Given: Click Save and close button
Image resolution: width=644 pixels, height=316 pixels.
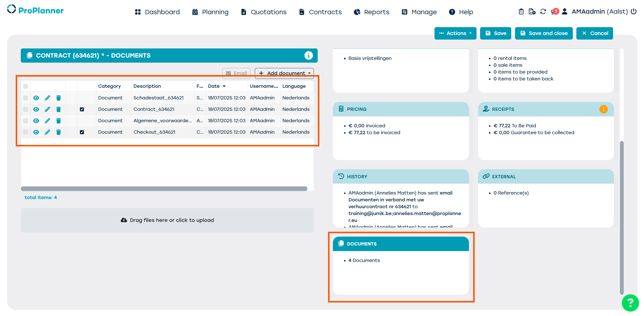Looking at the screenshot, I should click(x=544, y=33).
